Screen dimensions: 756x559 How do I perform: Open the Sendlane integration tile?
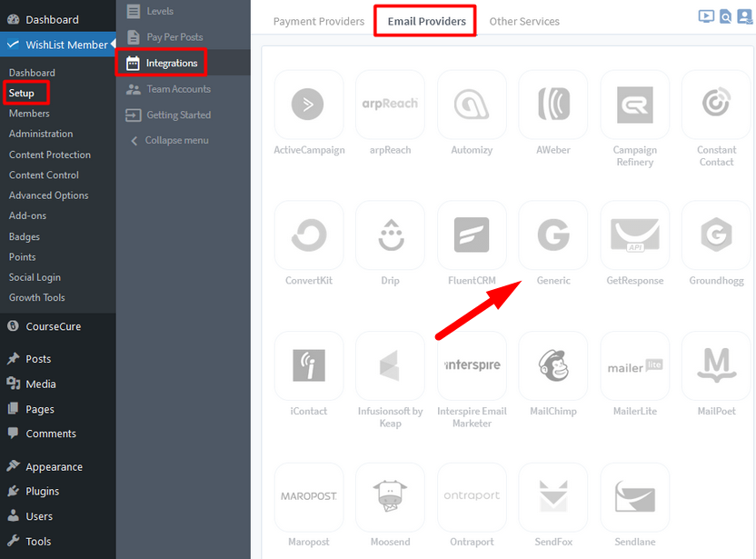tap(635, 497)
